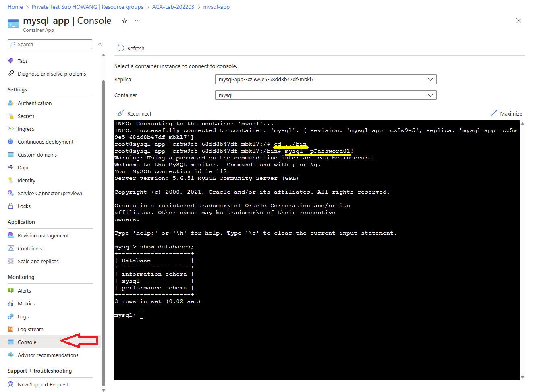533x392 pixels.
Task: Open Diagnose and solve problems
Action: [x=52, y=74]
